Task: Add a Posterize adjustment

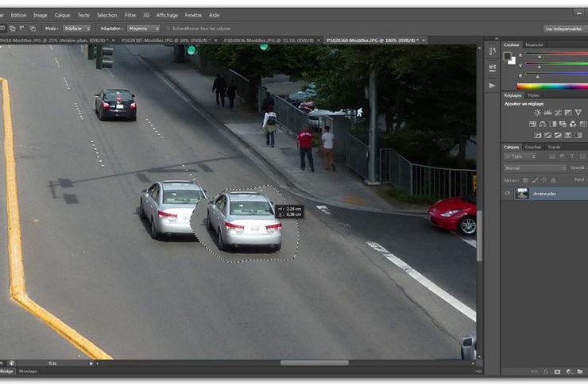Action: [x=548, y=135]
